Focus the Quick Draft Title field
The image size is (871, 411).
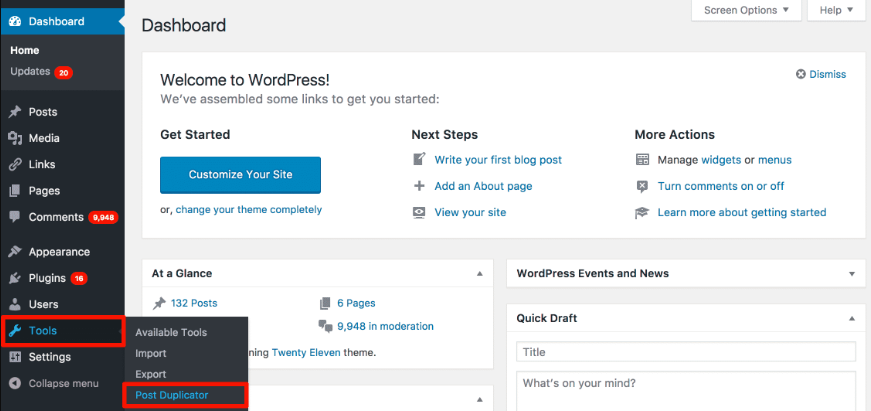coord(686,352)
